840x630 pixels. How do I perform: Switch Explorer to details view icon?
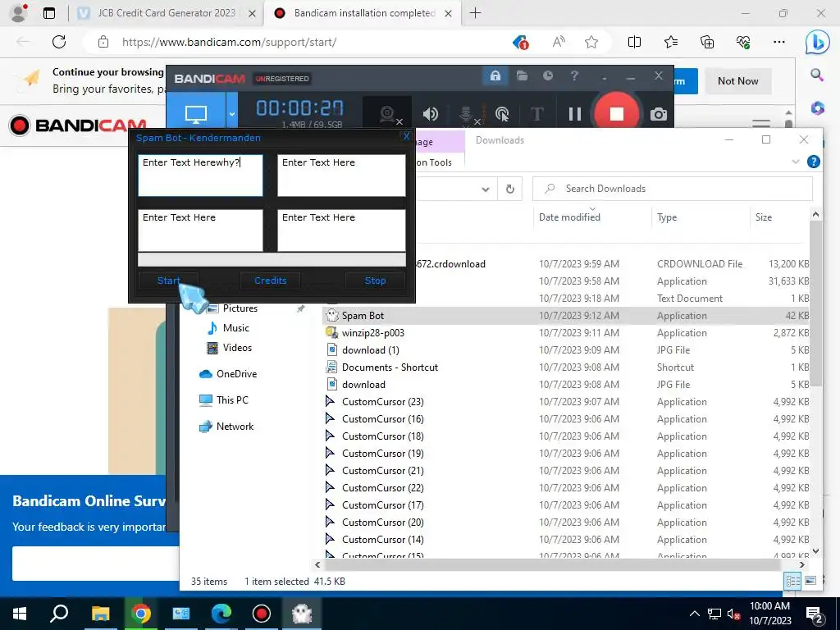coord(793,581)
